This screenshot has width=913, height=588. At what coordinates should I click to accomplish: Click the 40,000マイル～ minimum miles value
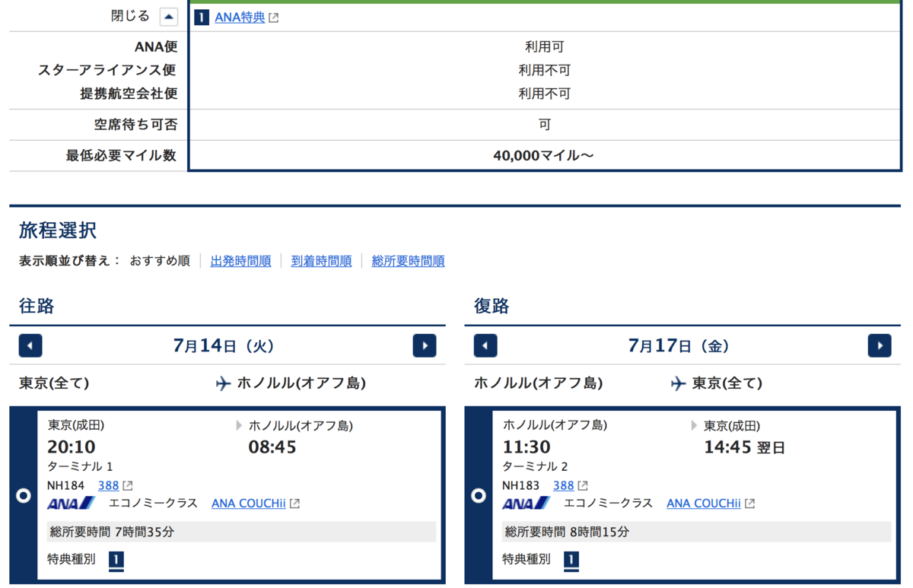tap(544, 156)
